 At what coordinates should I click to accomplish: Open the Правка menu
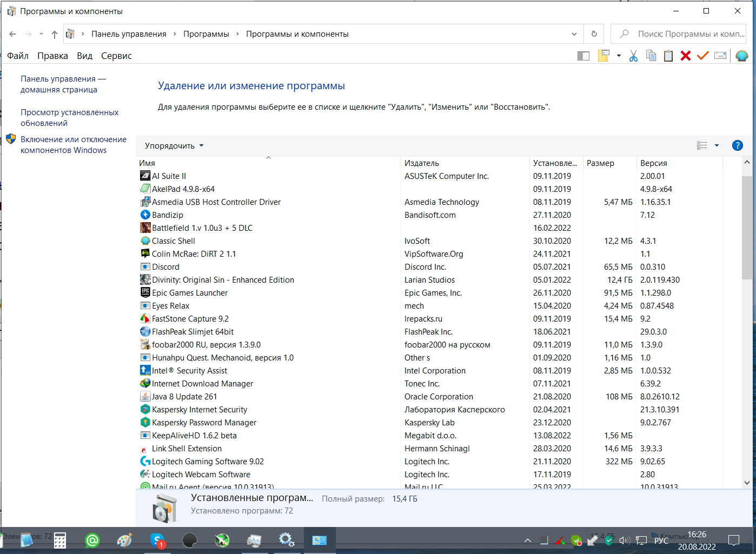coord(52,56)
